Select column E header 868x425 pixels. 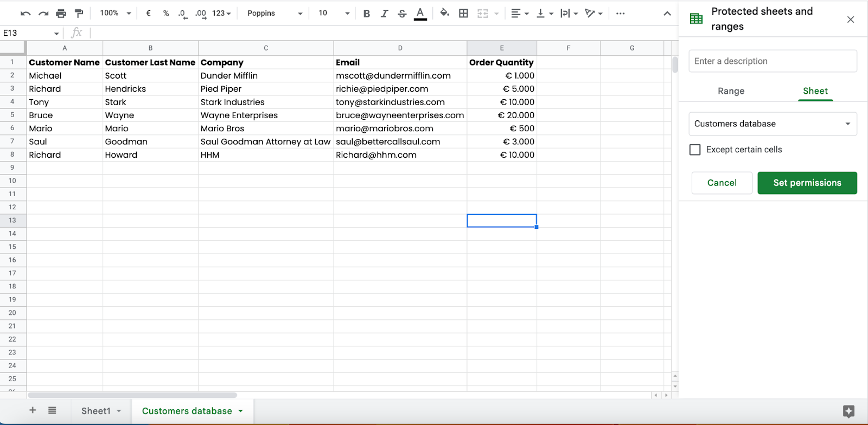tap(502, 48)
